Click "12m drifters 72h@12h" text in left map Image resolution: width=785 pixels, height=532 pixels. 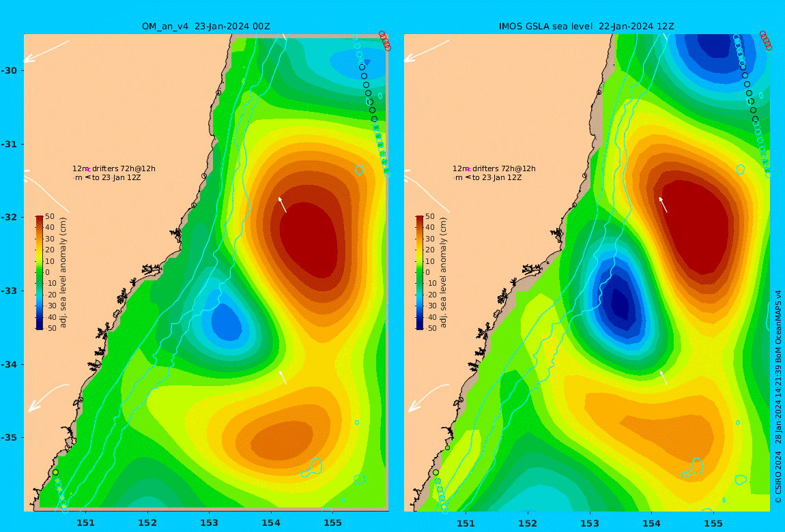[113, 169]
